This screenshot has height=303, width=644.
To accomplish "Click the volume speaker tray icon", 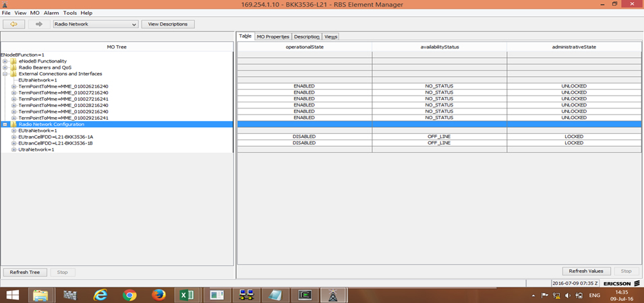I will tap(568, 295).
